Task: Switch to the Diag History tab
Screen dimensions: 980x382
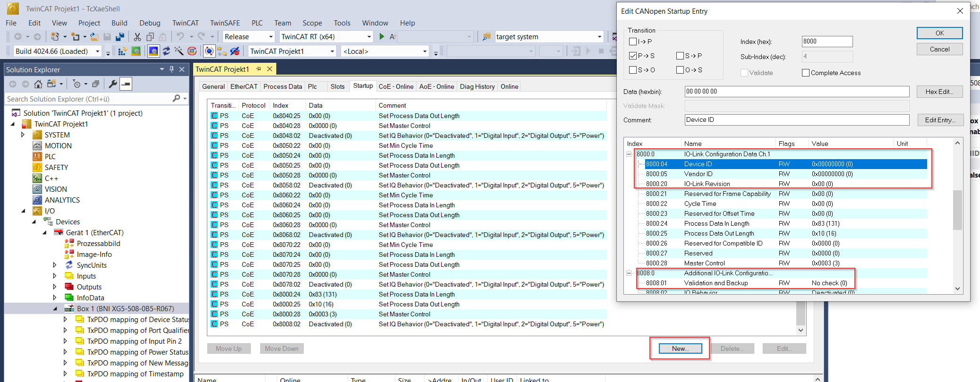Action: pyautogui.click(x=477, y=86)
